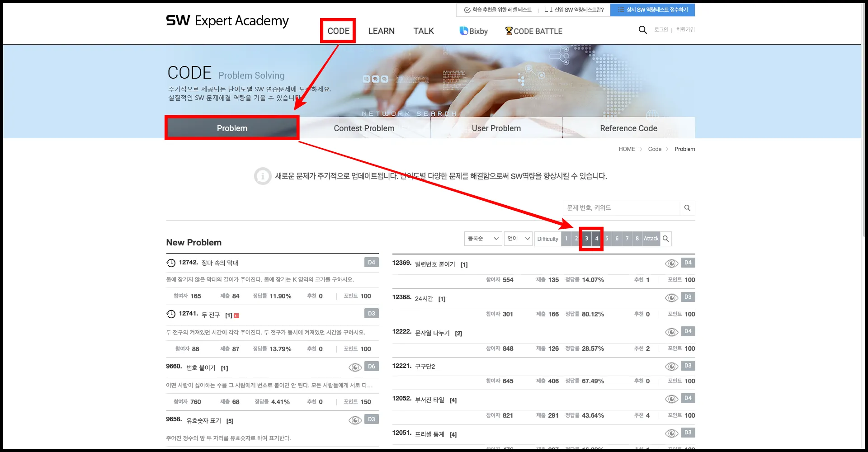
Task: Switch to the User Problem tab
Action: click(x=496, y=128)
